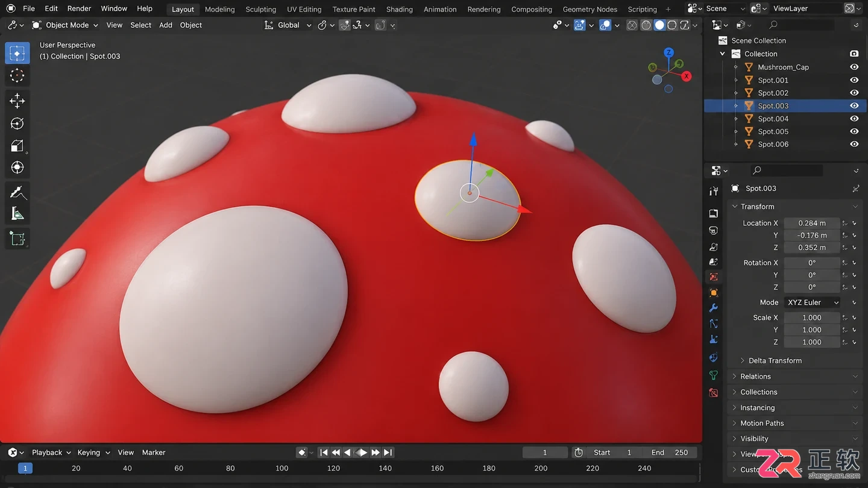Click the red X axis on gizmo
The width and height of the screenshot is (868, 488).
tap(687, 77)
